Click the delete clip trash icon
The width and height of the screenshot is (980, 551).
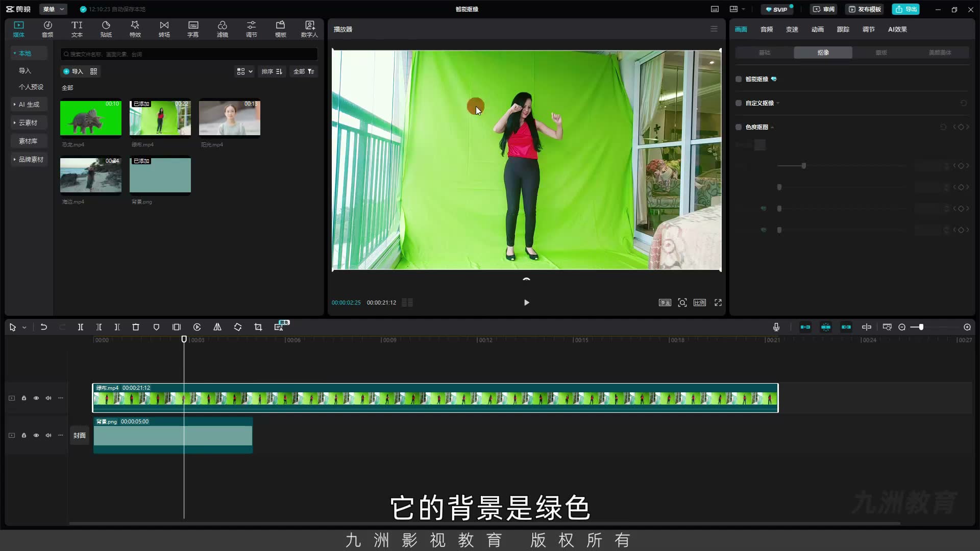(x=136, y=327)
